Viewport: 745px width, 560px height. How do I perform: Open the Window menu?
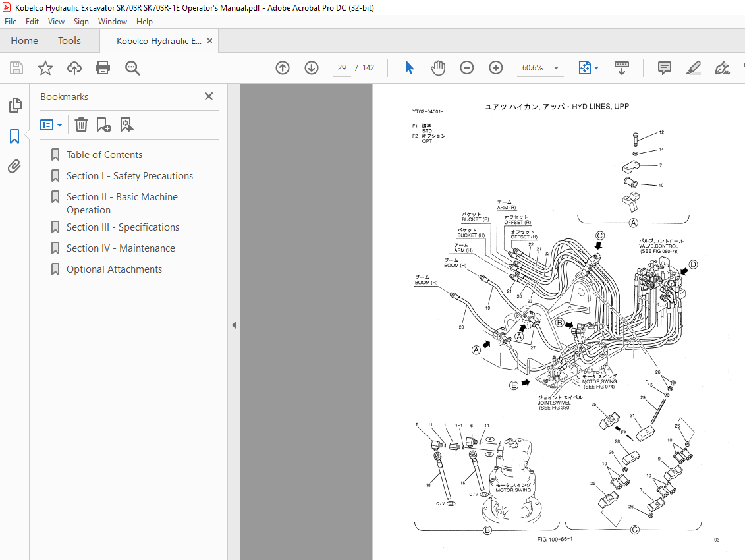113,22
